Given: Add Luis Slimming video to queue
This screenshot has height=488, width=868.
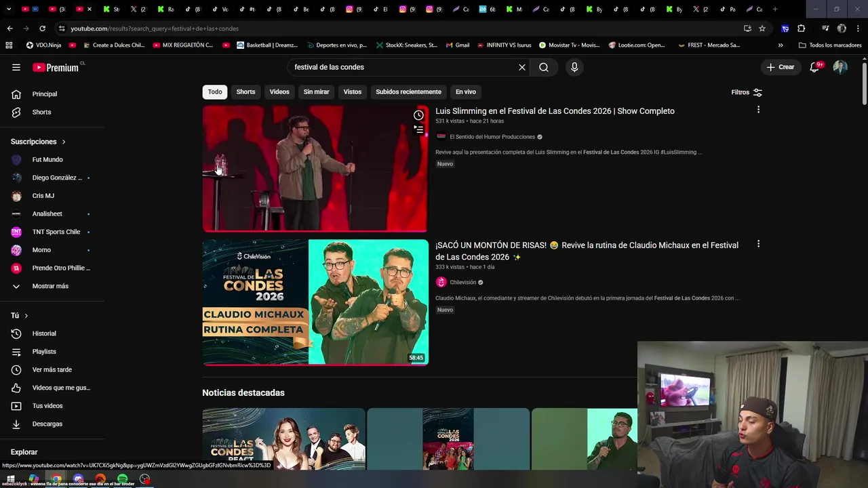Looking at the screenshot, I should pos(418,129).
